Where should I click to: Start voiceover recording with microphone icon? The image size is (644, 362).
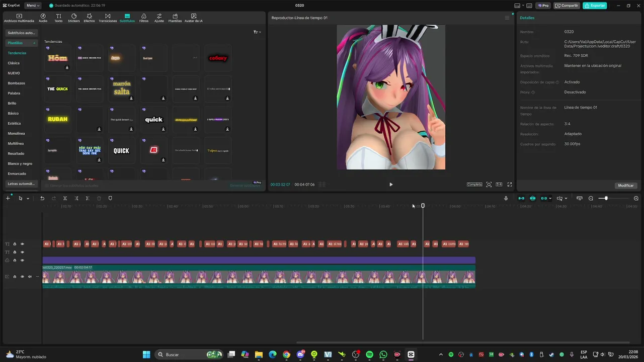pyautogui.click(x=506, y=198)
